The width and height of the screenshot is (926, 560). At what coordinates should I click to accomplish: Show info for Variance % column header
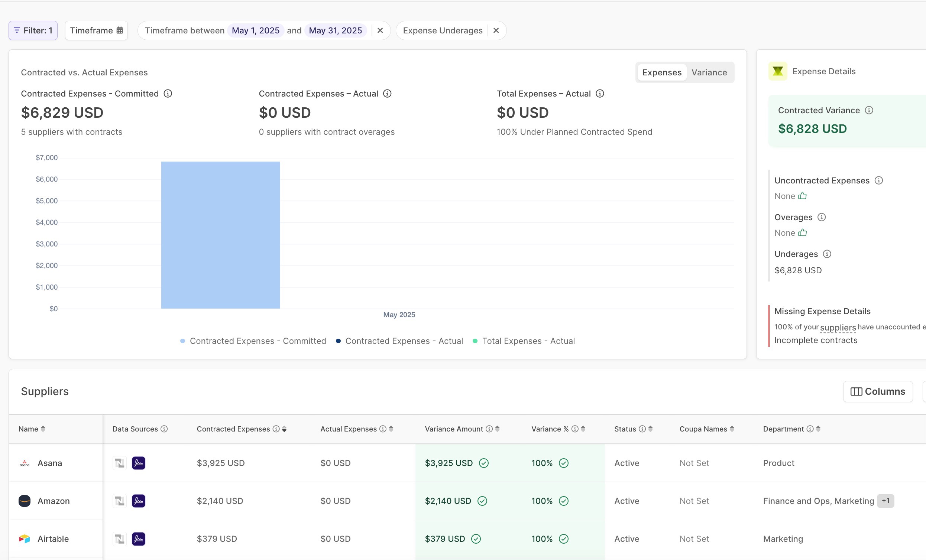(574, 429)
